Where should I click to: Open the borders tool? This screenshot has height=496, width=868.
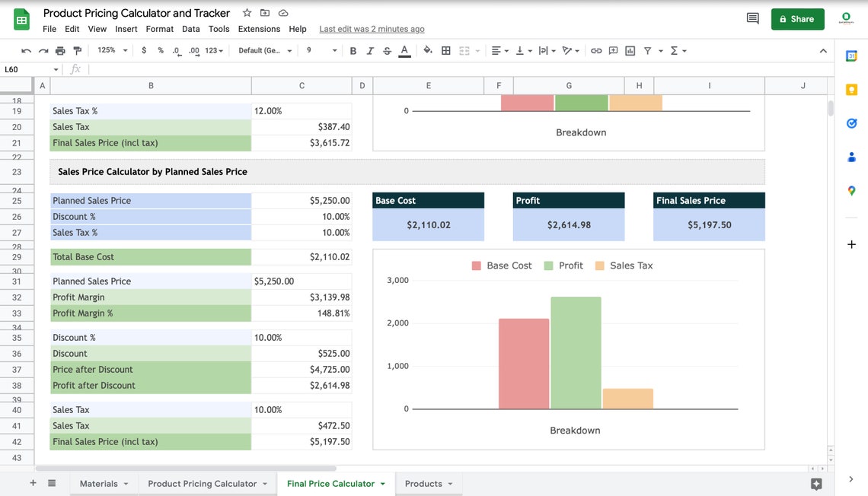coord(445,50)
